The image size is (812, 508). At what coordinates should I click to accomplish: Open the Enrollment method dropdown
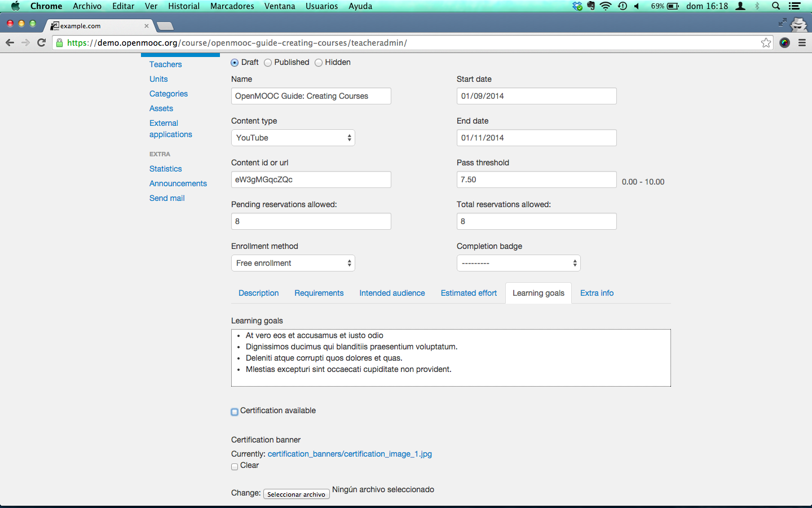pos(293,263)
